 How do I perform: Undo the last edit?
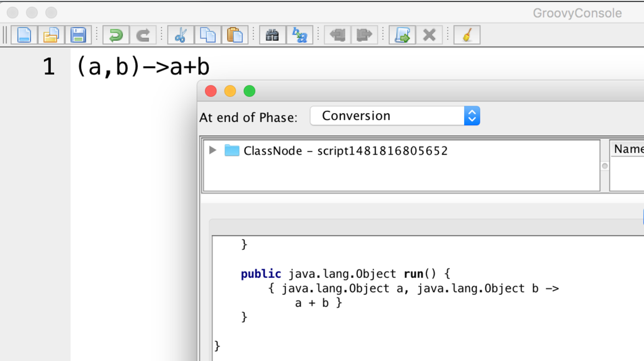point(116,35)
